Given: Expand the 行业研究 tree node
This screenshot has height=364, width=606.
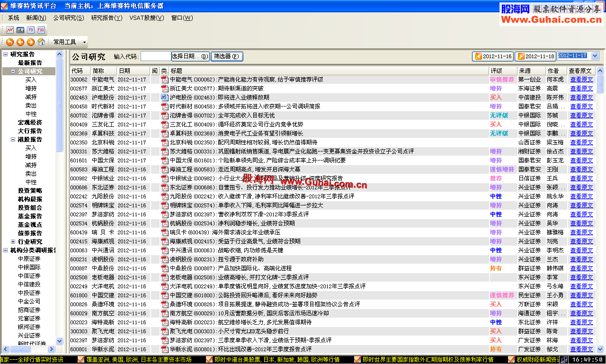Looking at the screenshot, I should click(13, 242).
